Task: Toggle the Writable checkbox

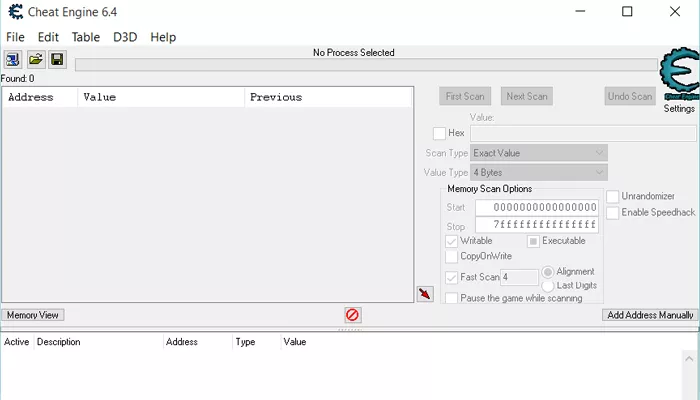Action: coord(451,241)
